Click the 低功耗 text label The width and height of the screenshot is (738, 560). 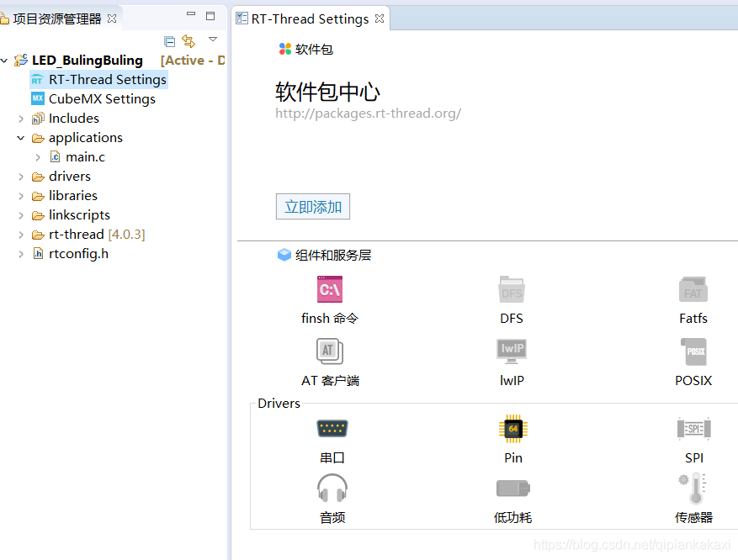(513, 518)
